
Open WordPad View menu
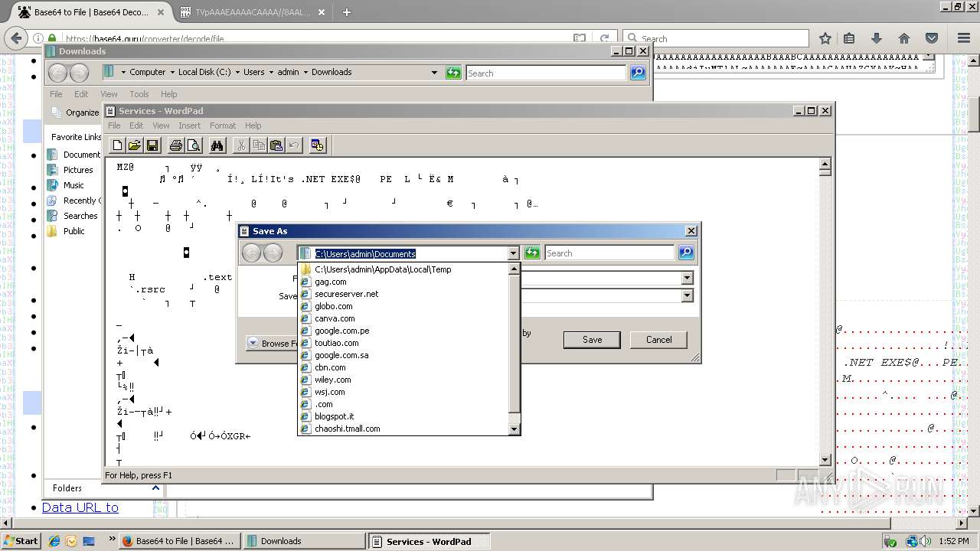[x=161, y=126]
